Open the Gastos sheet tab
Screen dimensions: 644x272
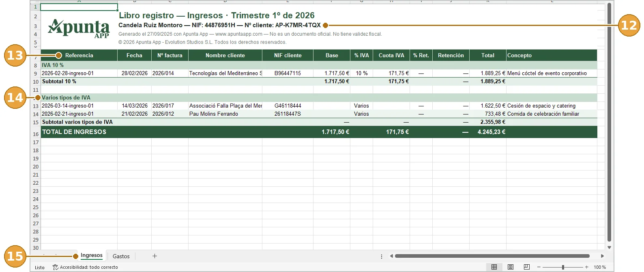coord(121,256)
